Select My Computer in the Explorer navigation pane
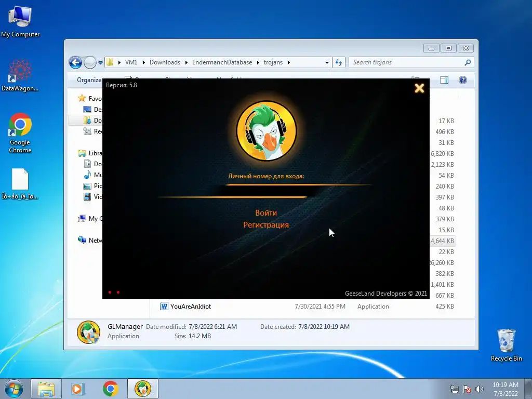532x399 pixels. pos(90,219)
